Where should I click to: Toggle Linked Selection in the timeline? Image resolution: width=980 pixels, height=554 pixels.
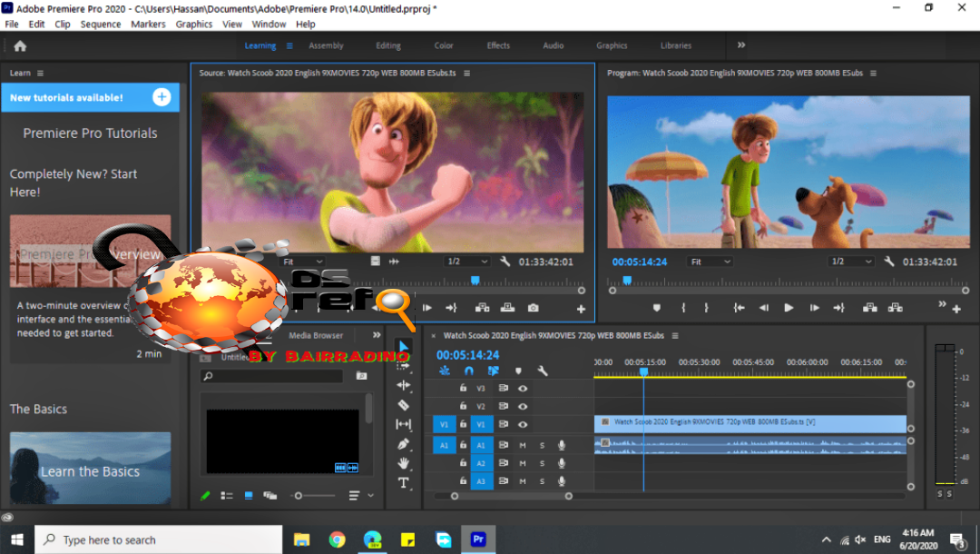point(493,371)
